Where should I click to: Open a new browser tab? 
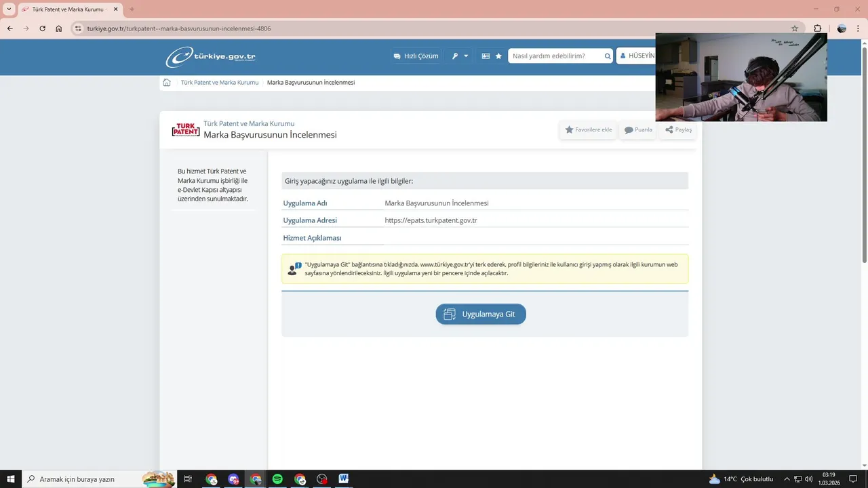point(132,9)
